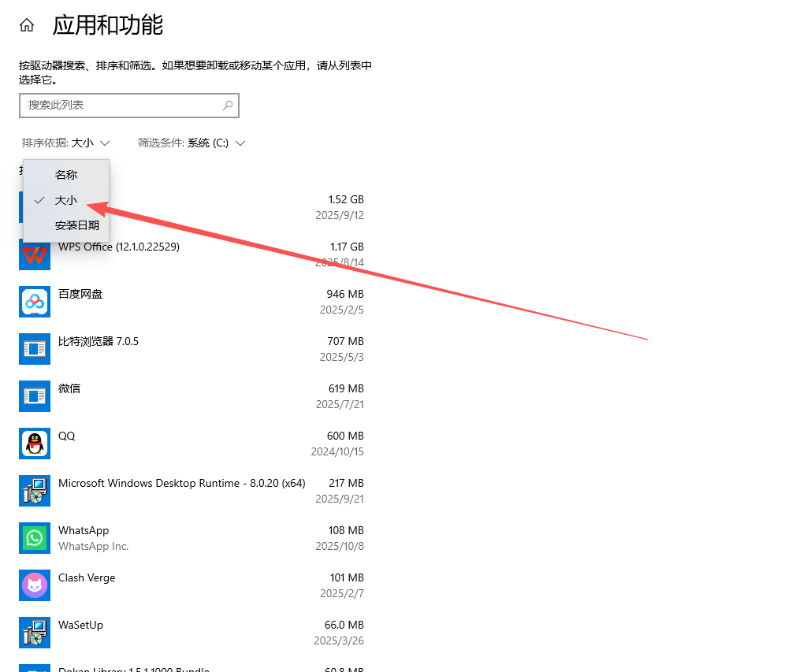Go to Settings home via house icon

click(x=27, y=25)
